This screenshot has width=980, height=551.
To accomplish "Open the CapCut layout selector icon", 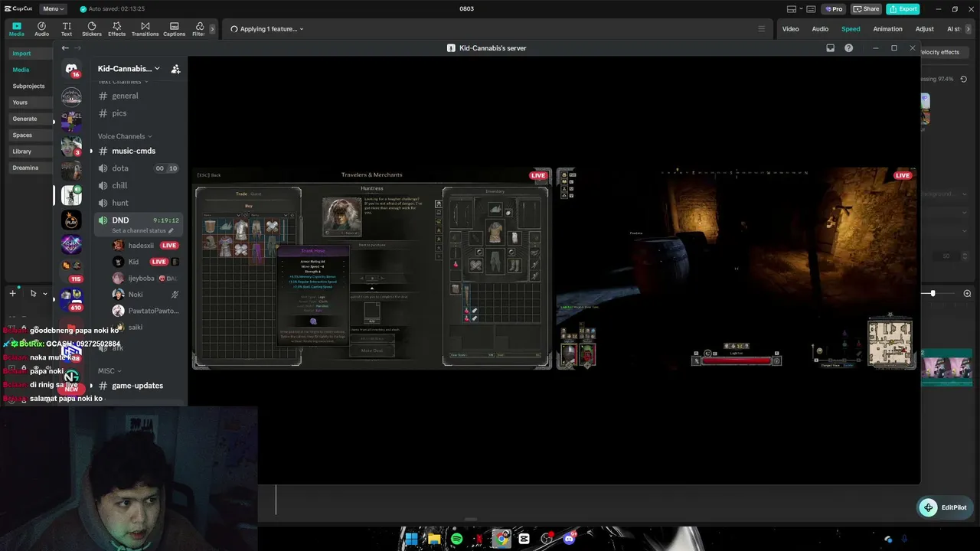I will (792, 8).
